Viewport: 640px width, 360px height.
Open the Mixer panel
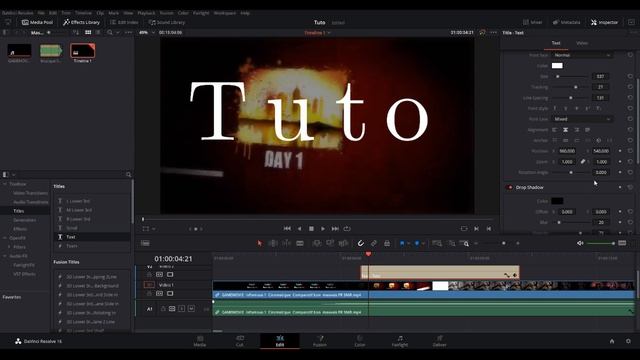(533, 22)
